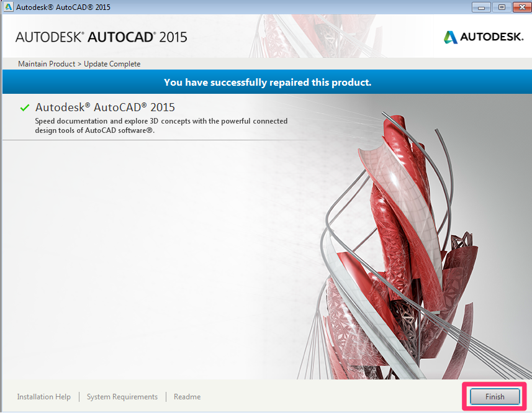Screen dimensions: 532x413
Task: Click the "Autodesk® AutoCAD® 2015" product heading
Action: [x=105, y=107]
